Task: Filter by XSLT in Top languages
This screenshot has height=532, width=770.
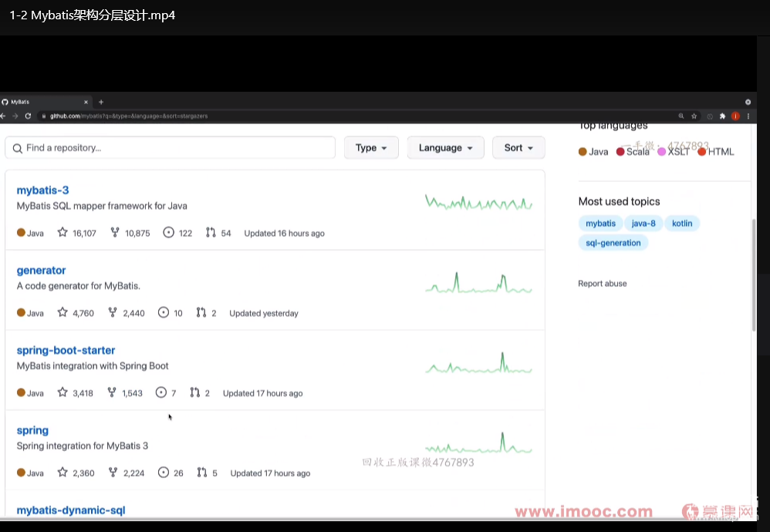Action: [x=674, y=152]
